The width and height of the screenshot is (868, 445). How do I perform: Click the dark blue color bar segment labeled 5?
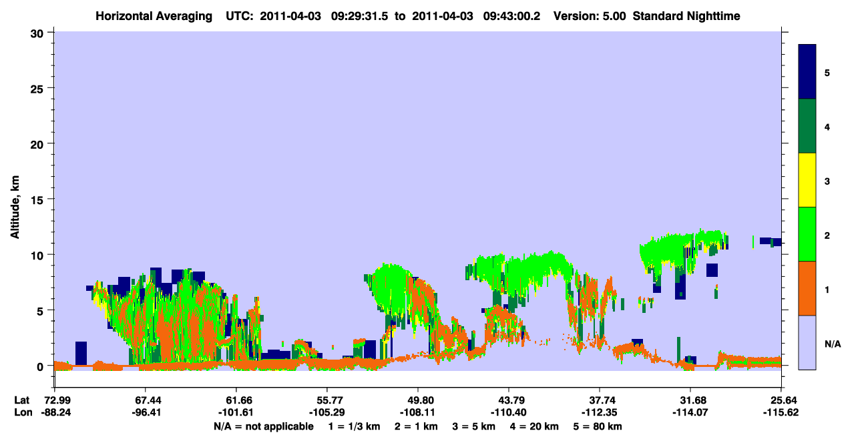pyautogui.click(x=807, y=72)
